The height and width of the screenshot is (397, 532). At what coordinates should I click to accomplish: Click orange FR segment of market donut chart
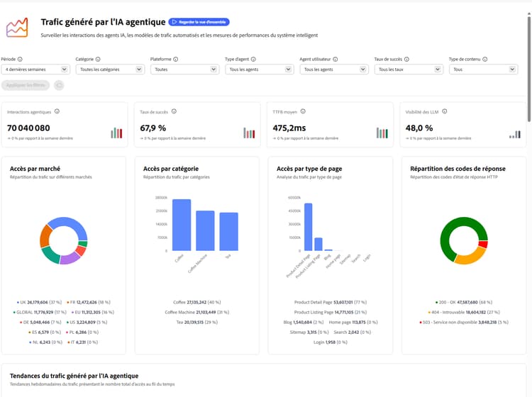45,237
